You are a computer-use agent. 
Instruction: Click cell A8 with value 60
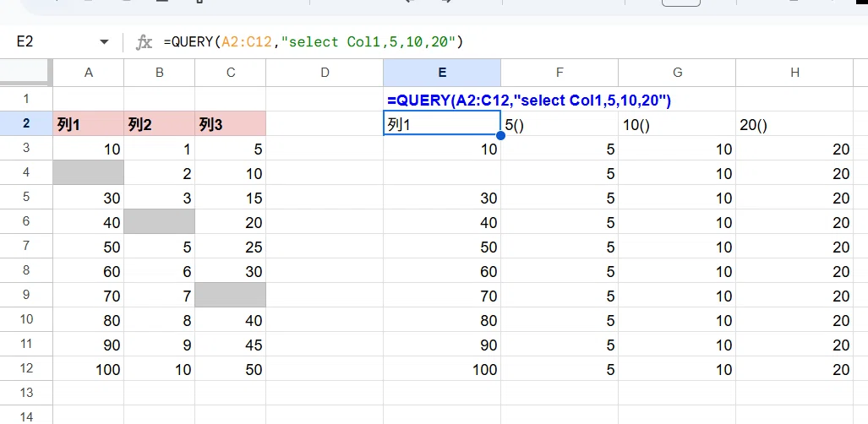pos(88,270)
